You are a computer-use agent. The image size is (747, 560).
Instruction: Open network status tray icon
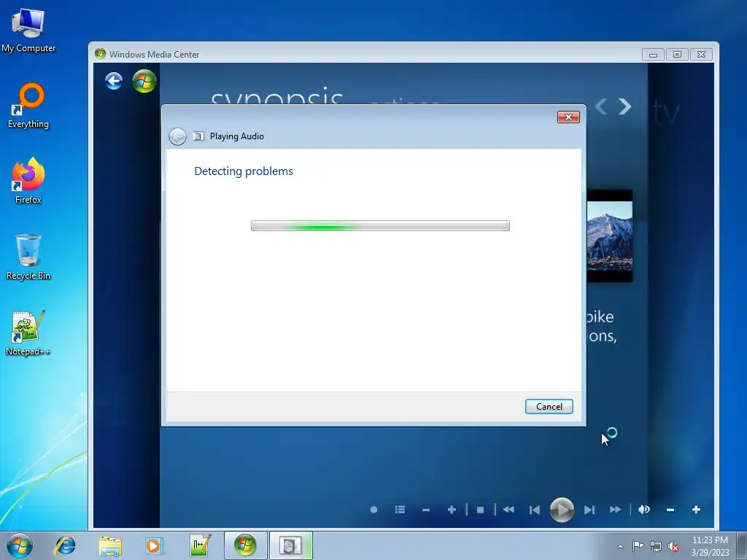click(x=656, y=546)
